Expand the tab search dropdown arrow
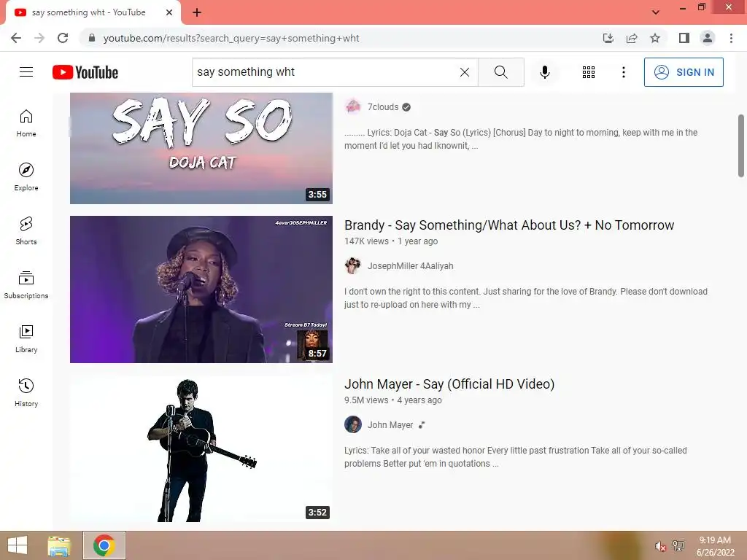This screenshot has height=560, width=747. point(656,12)
